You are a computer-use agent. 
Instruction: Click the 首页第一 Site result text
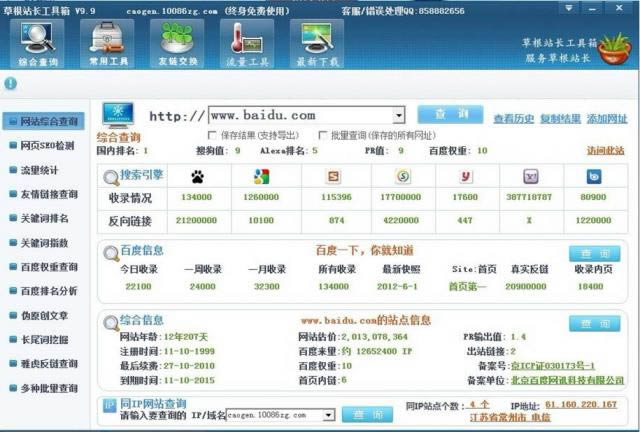tap(468, 287)
